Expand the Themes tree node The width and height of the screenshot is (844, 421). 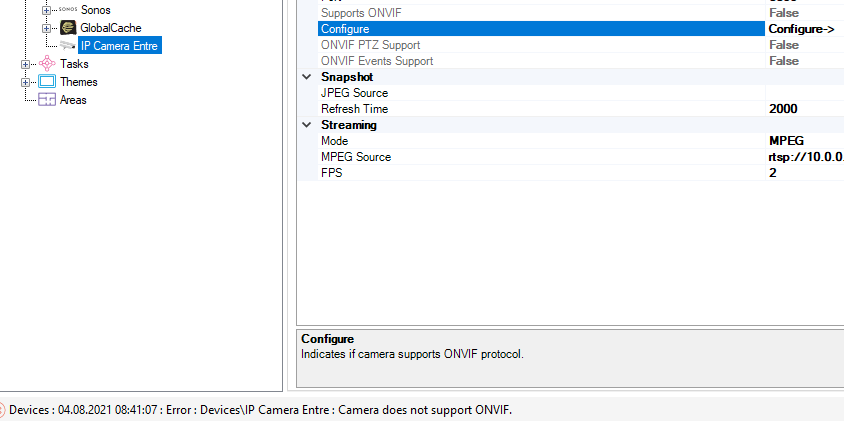(25, 82)
